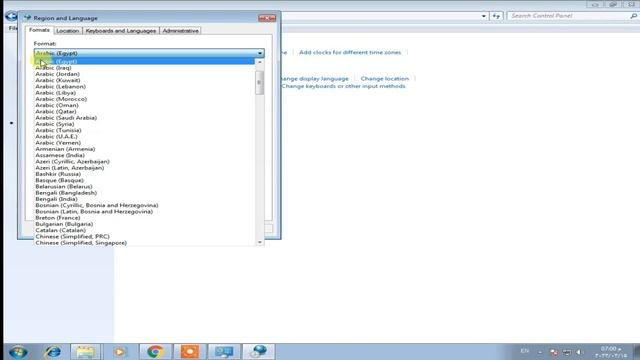The width and height of the screenshot is (640, 360).
Task: Open the Windows Start menu orb
Action: pyautogui.click(x=18, y=351)
